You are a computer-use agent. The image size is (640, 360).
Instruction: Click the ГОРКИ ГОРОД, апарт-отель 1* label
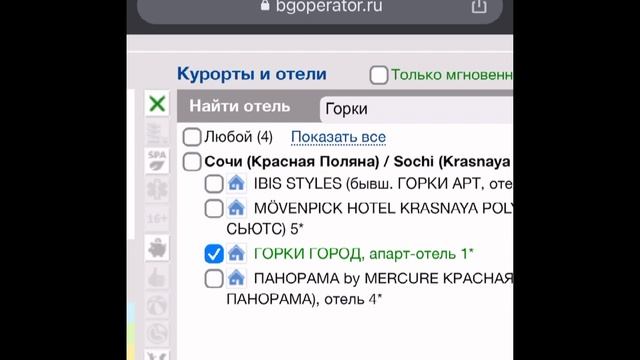(x=364, y=254)
